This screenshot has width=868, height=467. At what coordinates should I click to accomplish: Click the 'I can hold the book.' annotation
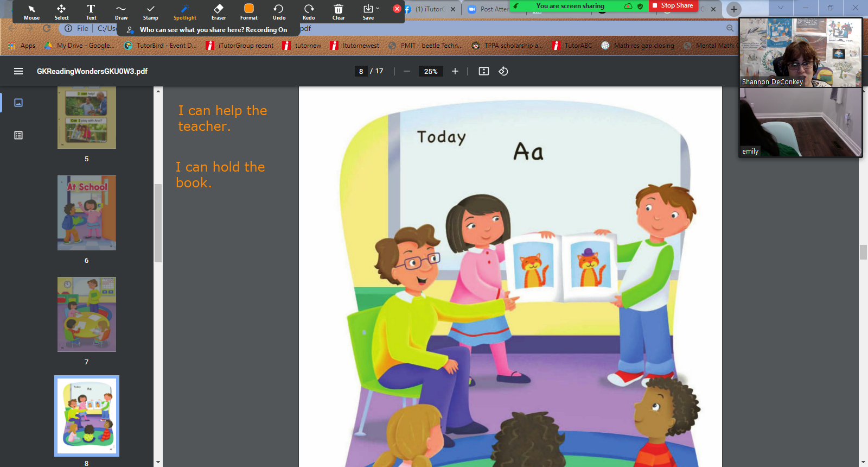click(x=220, y=175)
